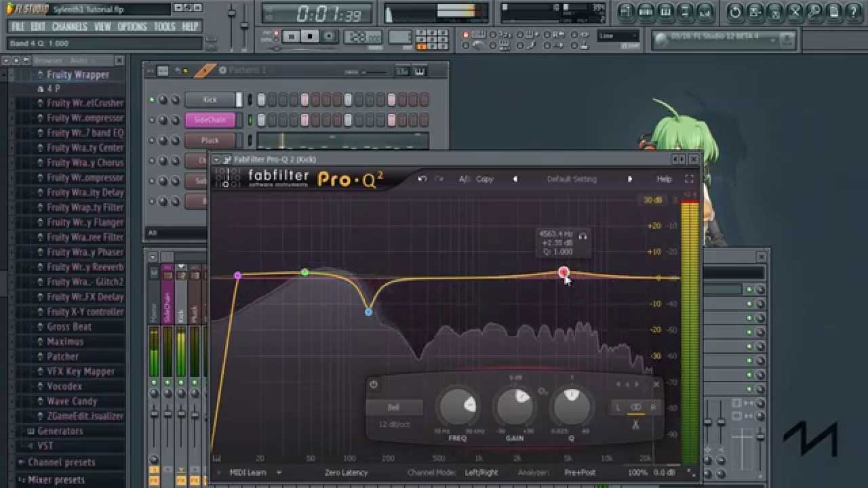Click the transport play button
Screen dimensions: 868x488
(291, 37)
